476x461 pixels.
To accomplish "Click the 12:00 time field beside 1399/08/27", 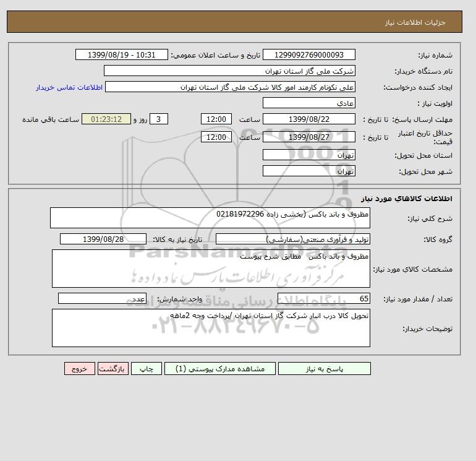I will click(216, 137).
